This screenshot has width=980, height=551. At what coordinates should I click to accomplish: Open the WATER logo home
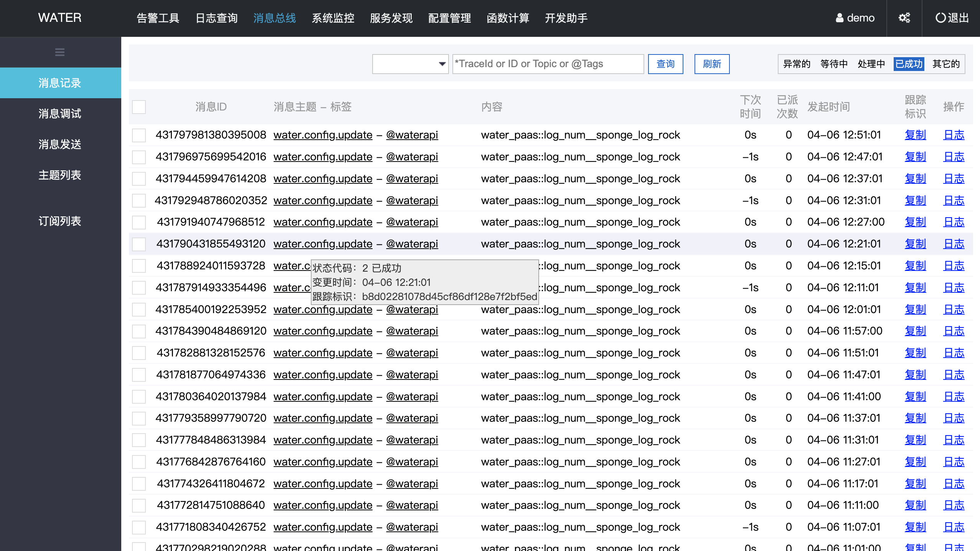(60, 18)
